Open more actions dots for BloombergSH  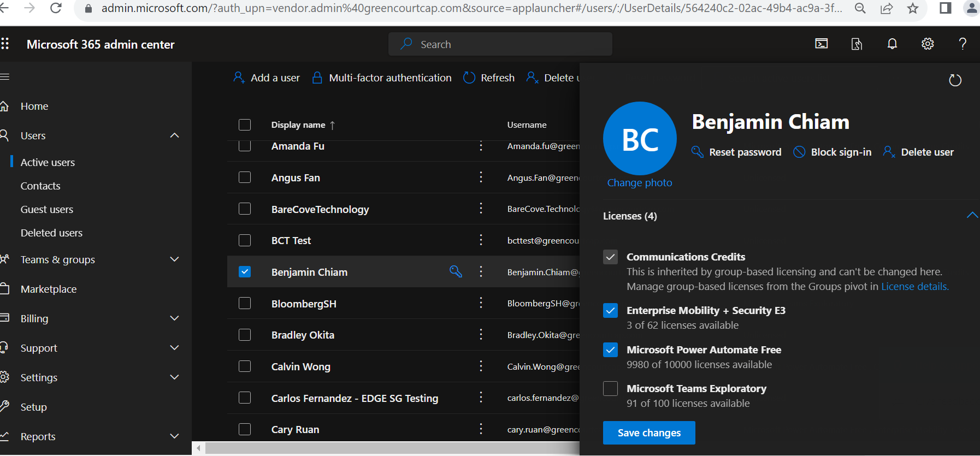[481, 303]
